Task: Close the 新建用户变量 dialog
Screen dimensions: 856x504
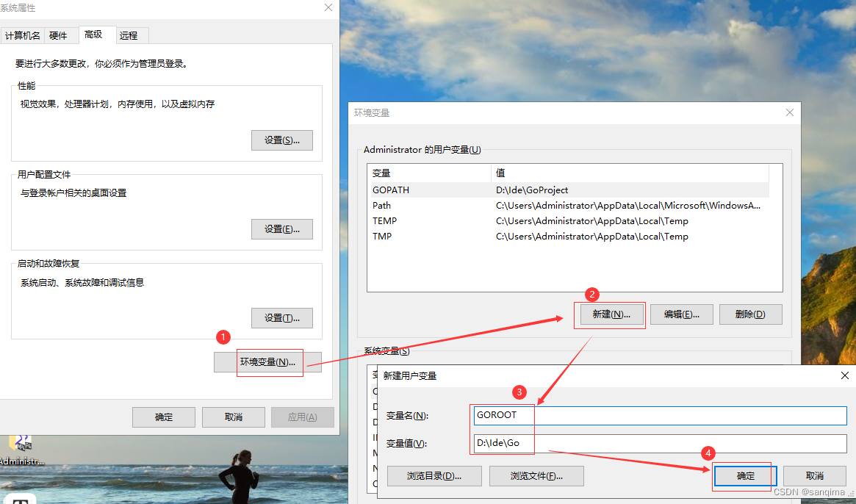Action: point(844,375)
